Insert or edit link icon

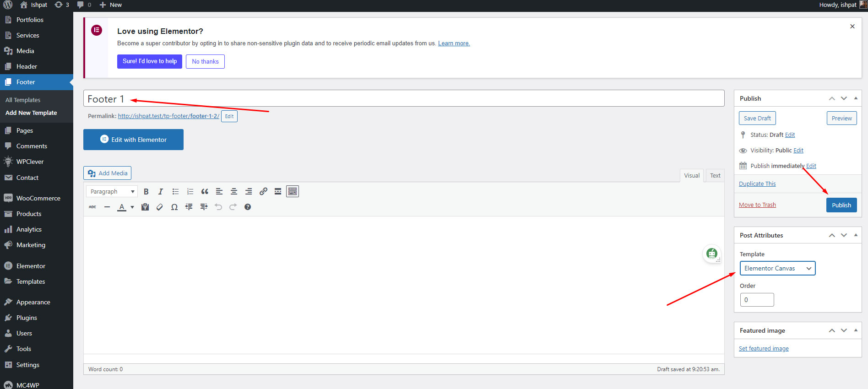(x=263, y=191)
